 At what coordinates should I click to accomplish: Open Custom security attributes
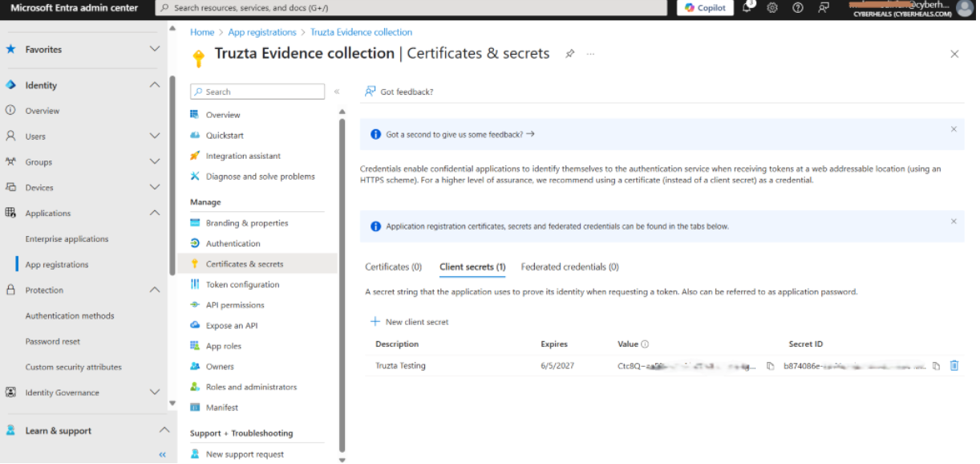pos(74,368)
